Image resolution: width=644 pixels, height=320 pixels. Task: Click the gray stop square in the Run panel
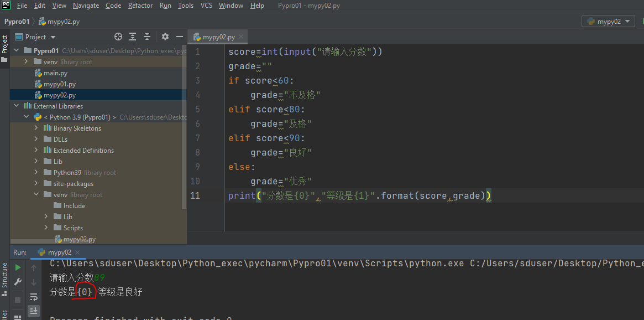pos(18,300)
